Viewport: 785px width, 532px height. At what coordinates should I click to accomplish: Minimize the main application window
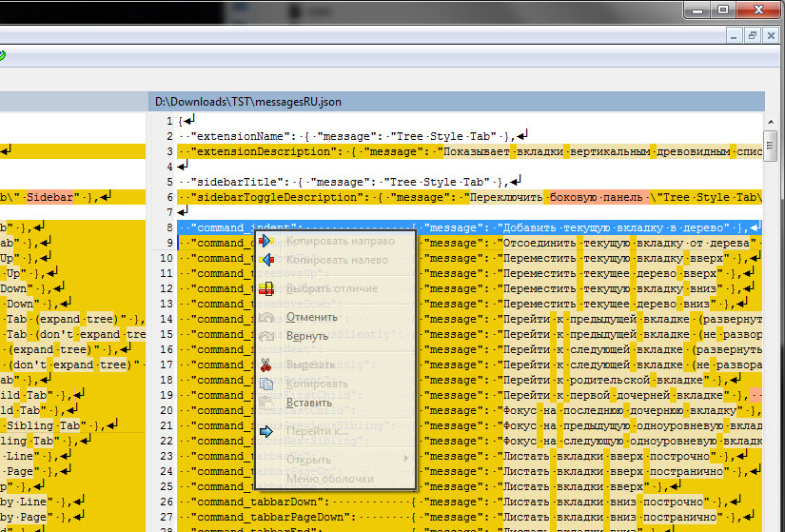tap(697, 10)
